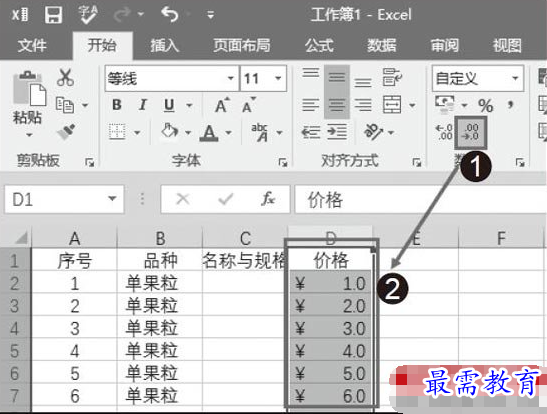Switch to the 开始 ribbon tab

pos(102,46)
